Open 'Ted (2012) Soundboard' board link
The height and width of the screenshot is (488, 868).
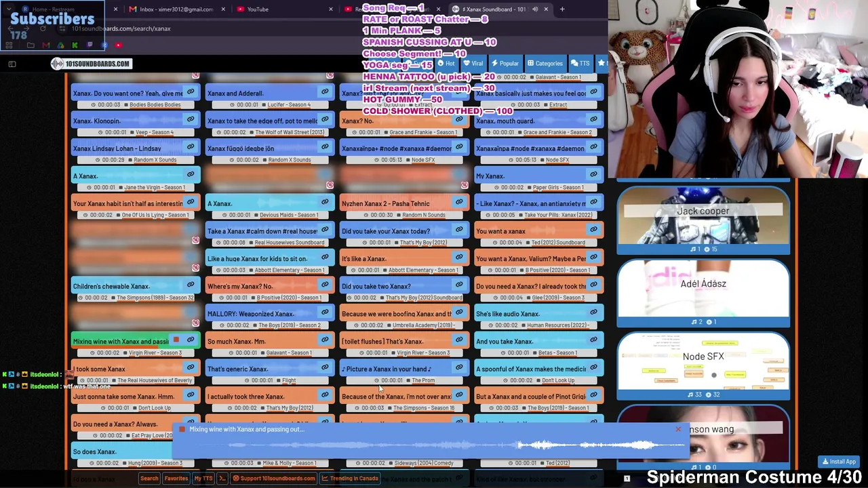(x=558, y=242)
